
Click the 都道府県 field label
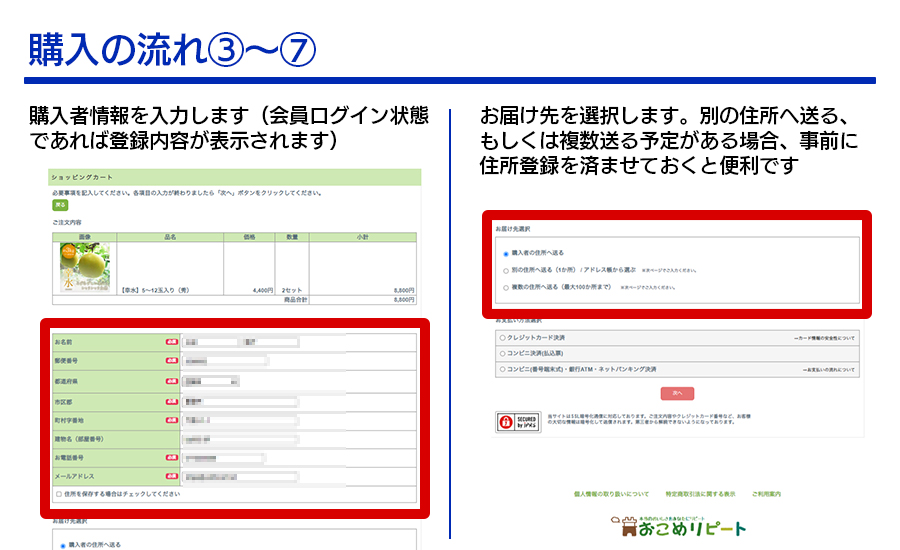[x=66, y=381]
